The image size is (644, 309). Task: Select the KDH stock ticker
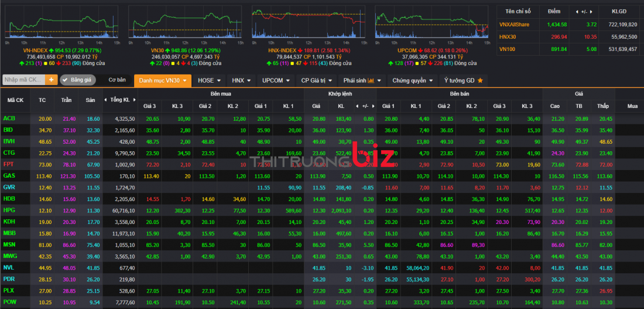[x=9, y=222]
